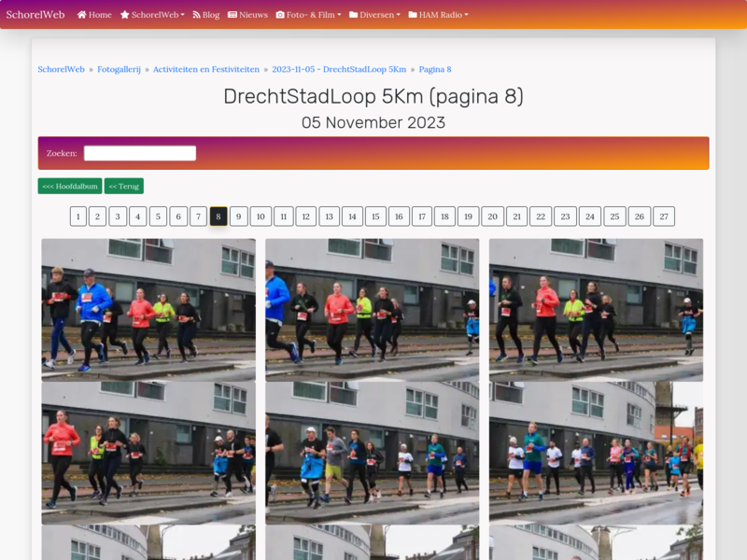Open second row left runner photo
Image resolution: width=747 pixels, height=560 pixels.
pos(148,453)
